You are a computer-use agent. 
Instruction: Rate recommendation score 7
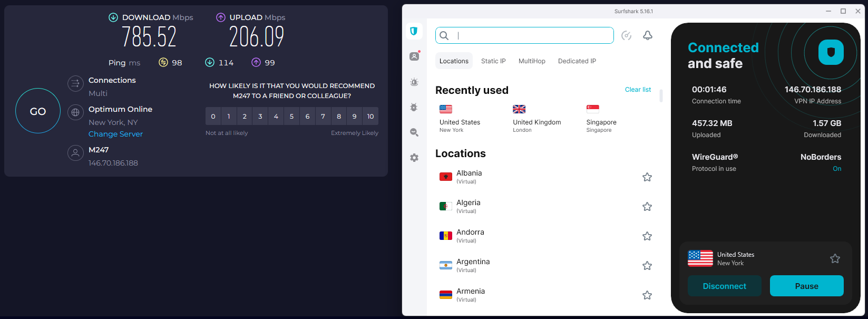pos(323,116)
